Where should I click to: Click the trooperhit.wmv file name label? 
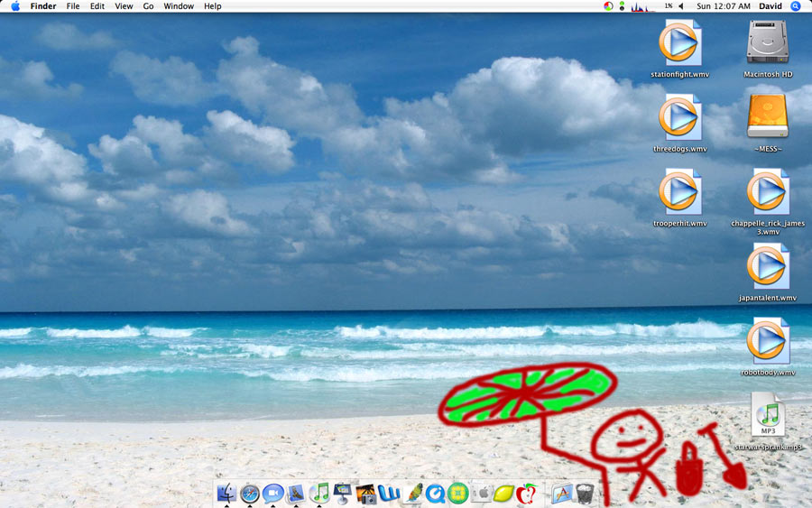click(x=680, y=224)
